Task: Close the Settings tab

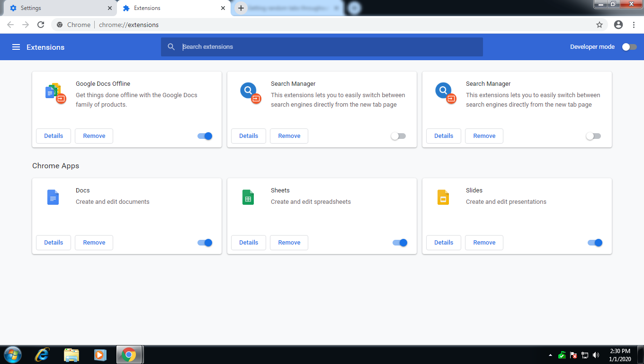Action: click(110, 8)
